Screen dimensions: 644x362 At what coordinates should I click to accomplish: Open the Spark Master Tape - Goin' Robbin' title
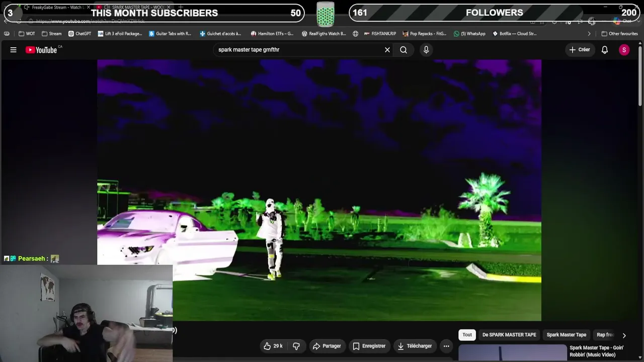tap(597, 351)
